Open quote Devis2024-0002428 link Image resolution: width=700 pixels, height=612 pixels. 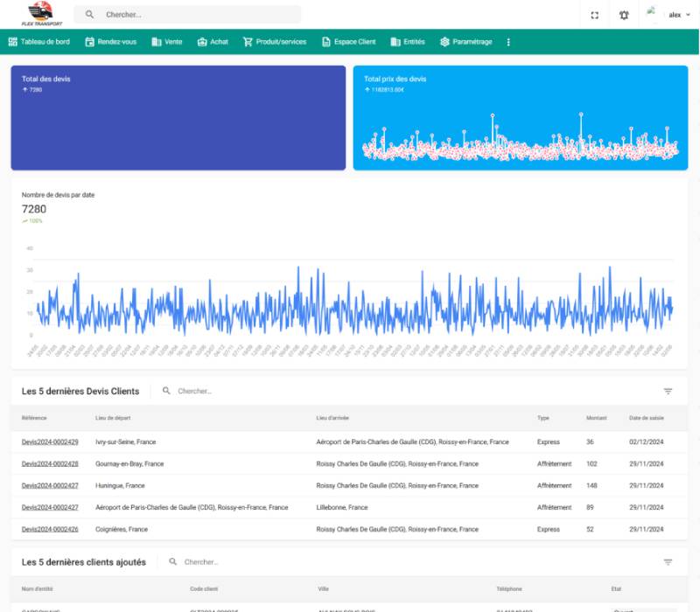tap(50, 464)
